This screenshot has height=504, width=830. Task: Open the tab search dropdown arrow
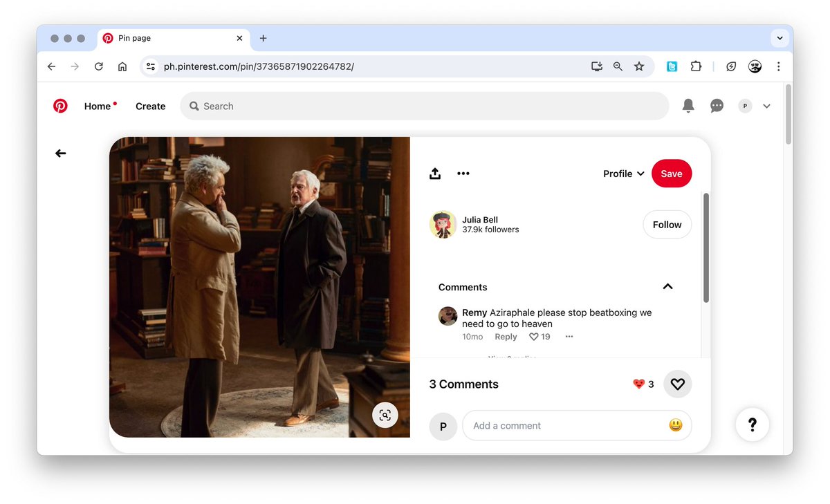780,38
